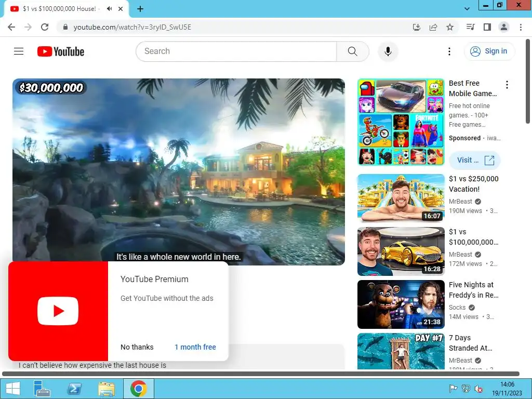Image resolution: width=532 pixels, height=399 pixels.
Task: Open the Socks channel name
Action: coord(457,308)
